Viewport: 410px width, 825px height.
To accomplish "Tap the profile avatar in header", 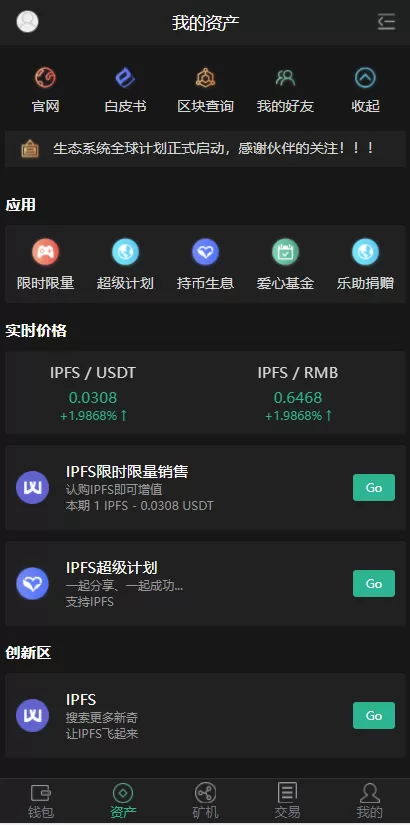I will pyautogui.click(x=27, y=22).
